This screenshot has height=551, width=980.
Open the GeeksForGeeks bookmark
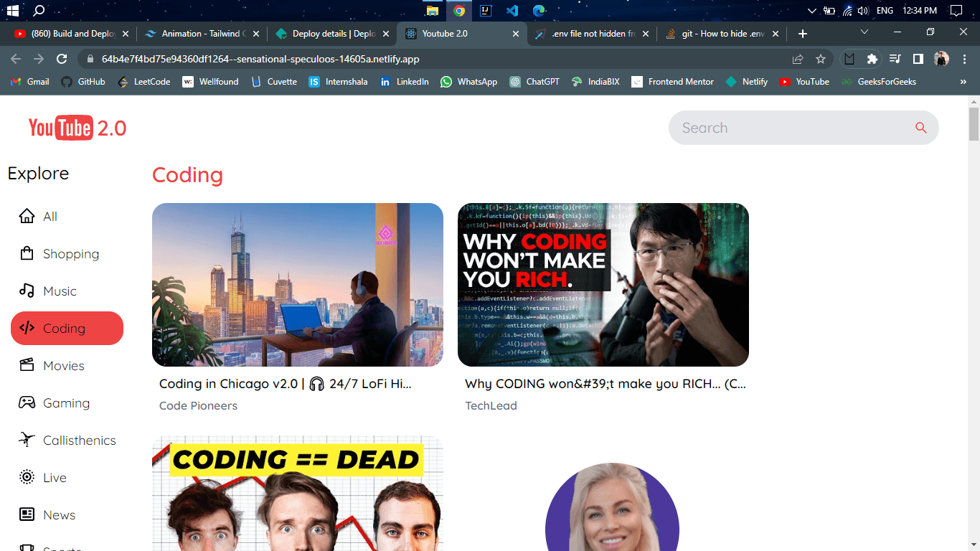[879, 82]
